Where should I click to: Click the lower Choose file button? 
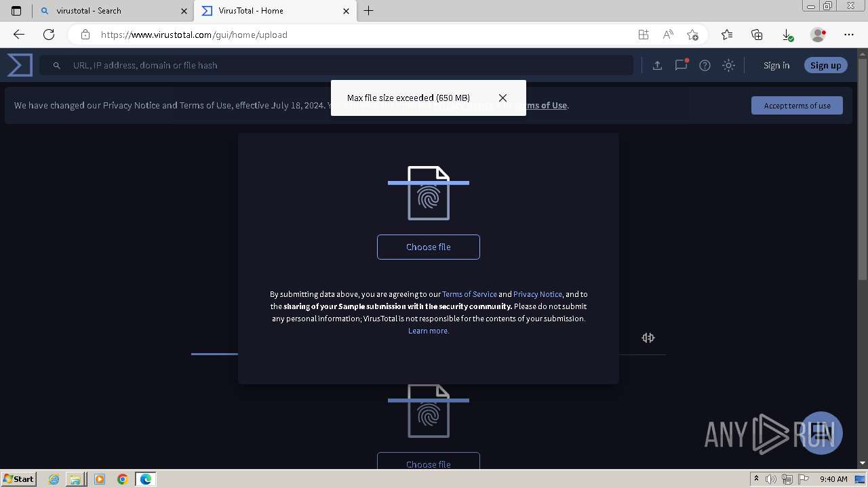(x=429, y=462)
